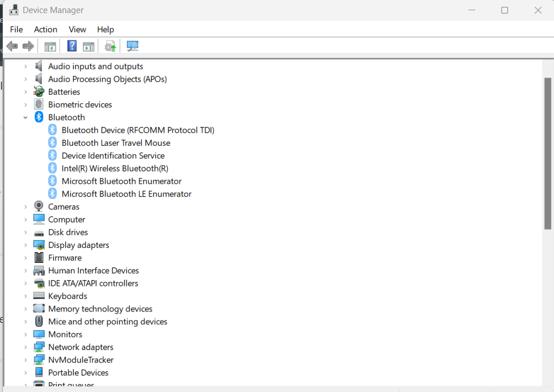554x392 pixels.
Task: Click the Memory technology devices icon
Action: 39,308
